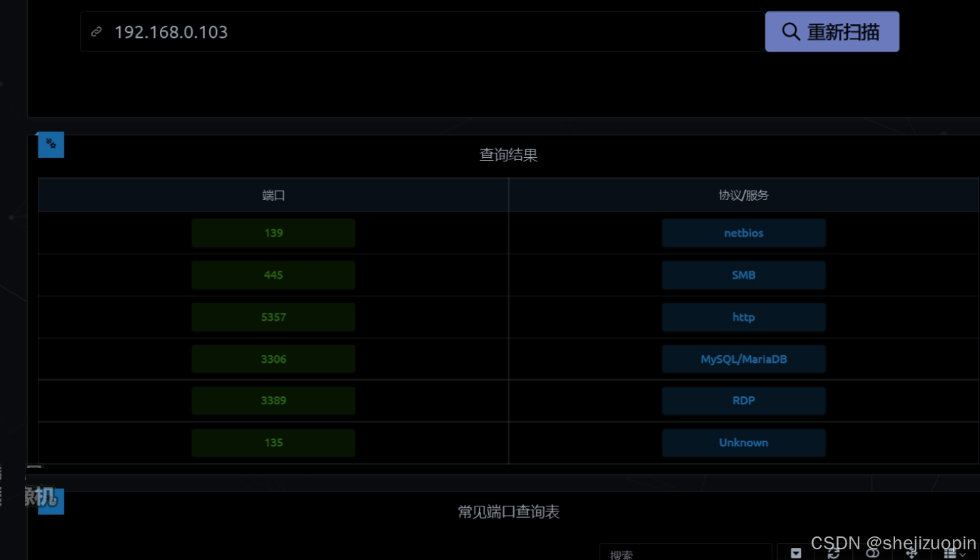The width and height of the screenshot is (980, 560).
Task: Click the MySQL/MariaDB service tag
Action: (744, 359)
